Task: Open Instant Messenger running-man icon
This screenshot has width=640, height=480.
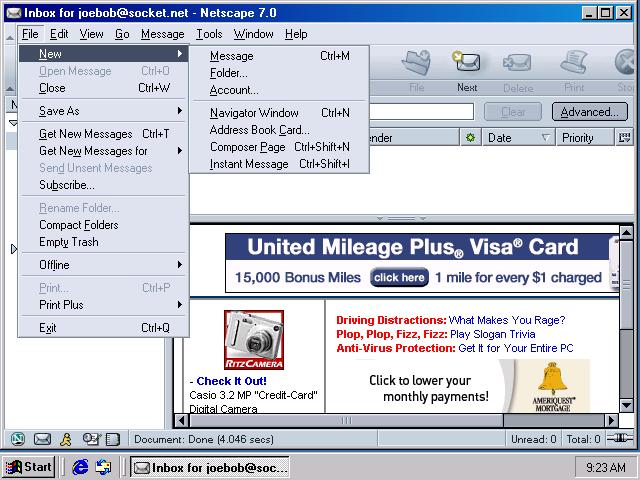Action: point(66,439)
